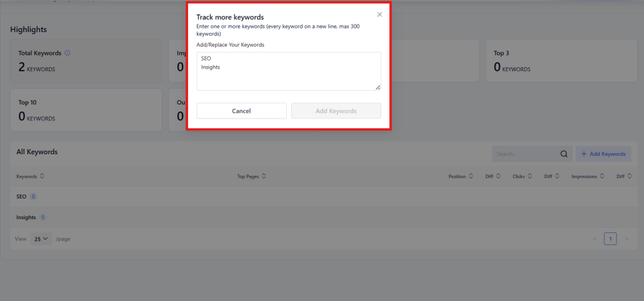Click the search magnifier icon

pos(564,154)
